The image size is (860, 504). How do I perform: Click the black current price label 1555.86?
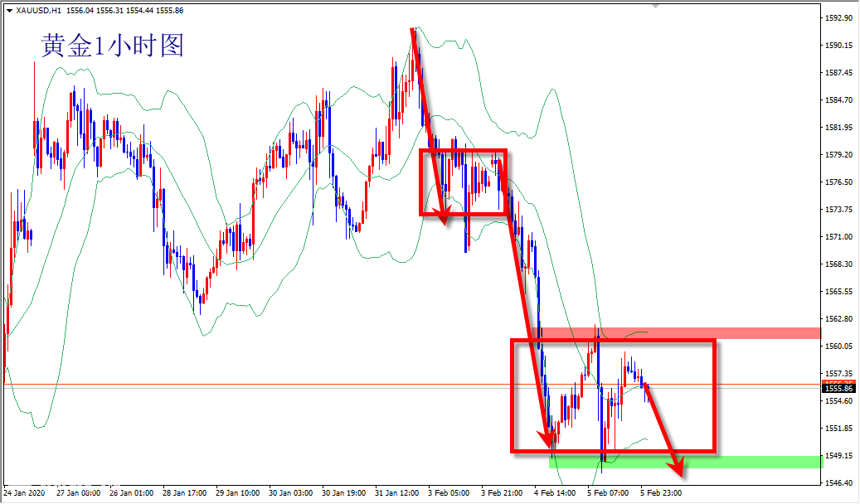point(838,388)
